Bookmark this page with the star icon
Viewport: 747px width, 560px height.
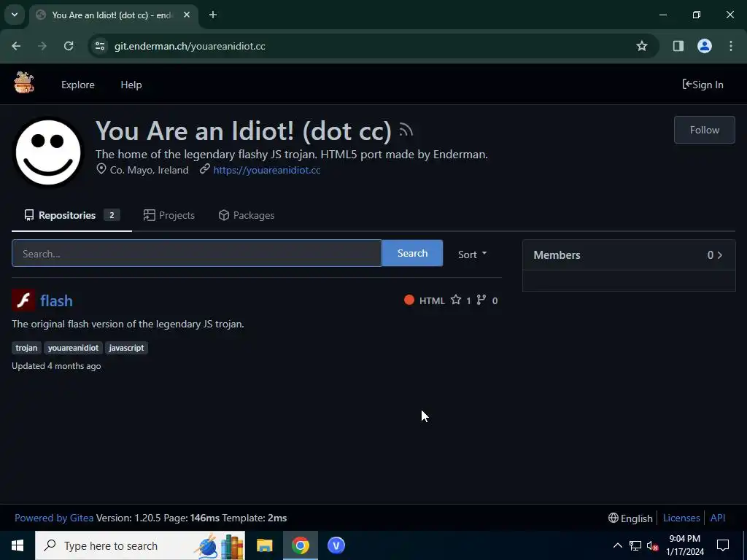coord(642,46)
